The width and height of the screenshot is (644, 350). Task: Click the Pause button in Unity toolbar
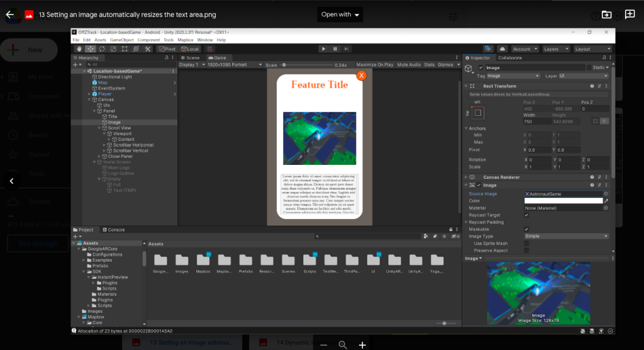335,48
